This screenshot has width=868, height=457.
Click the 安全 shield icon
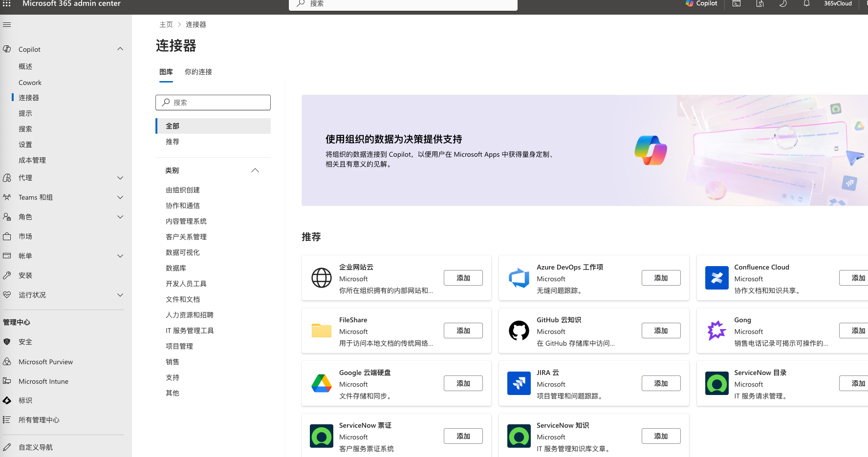7,342
